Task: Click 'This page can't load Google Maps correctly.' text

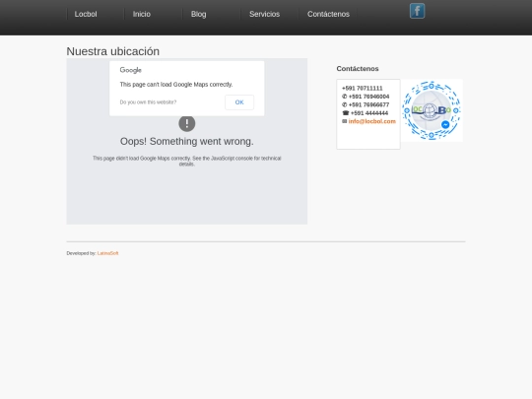Action: pyautogui.click(x=176, y=85)
